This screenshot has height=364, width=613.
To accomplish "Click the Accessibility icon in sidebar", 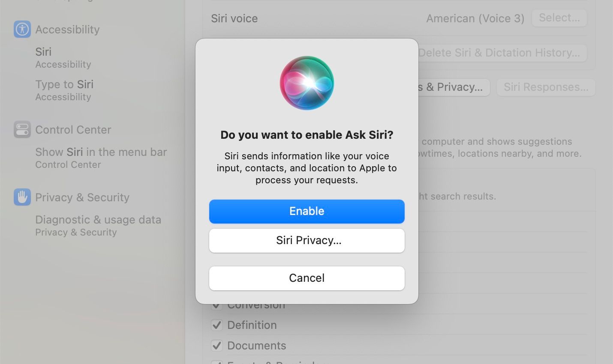I will tap(22, 30).
